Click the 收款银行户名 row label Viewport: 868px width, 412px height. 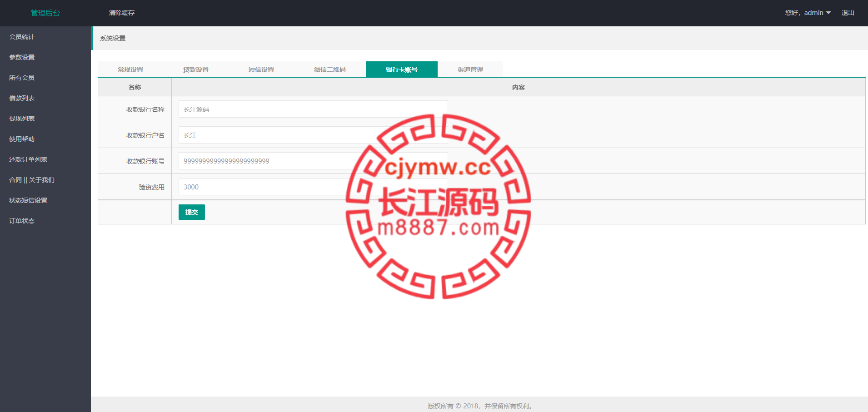point(145,135)
